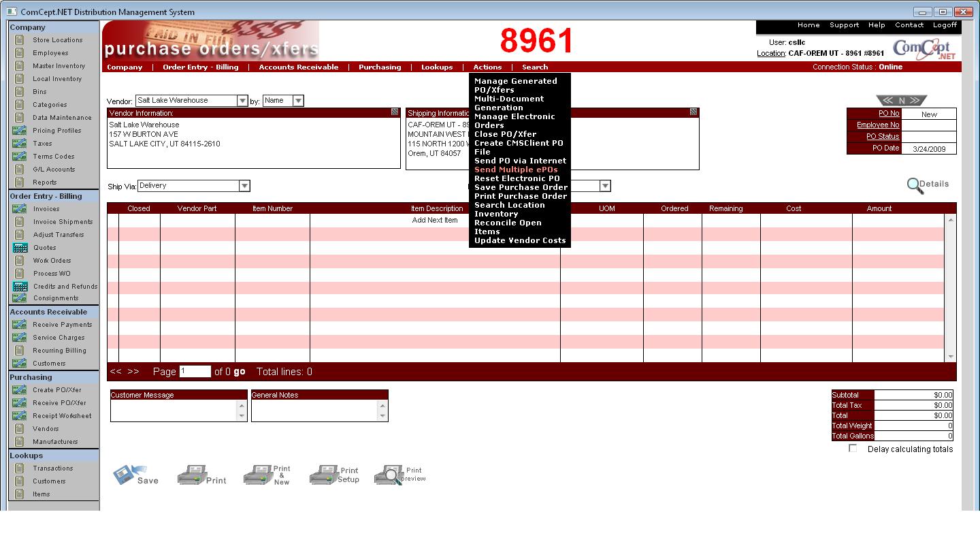Choose Update Vendor Costs from Actions menu

[520, 240]
